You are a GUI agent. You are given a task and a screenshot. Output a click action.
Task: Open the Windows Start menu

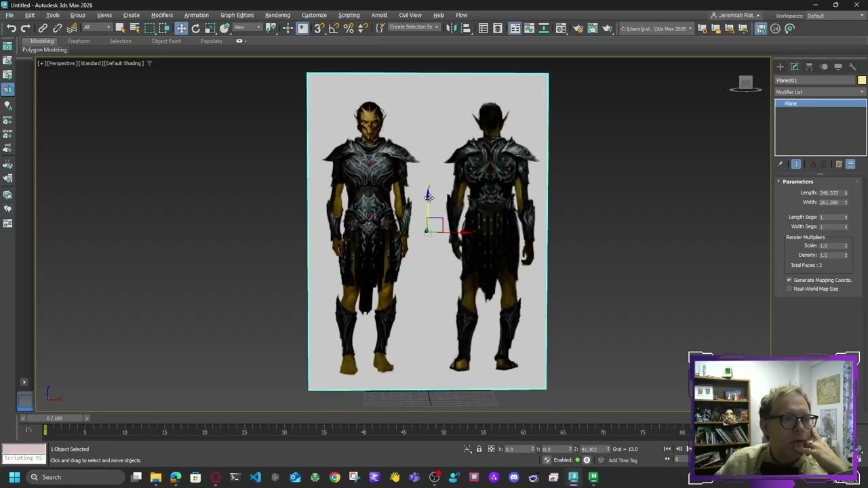(x=14, y=477)
